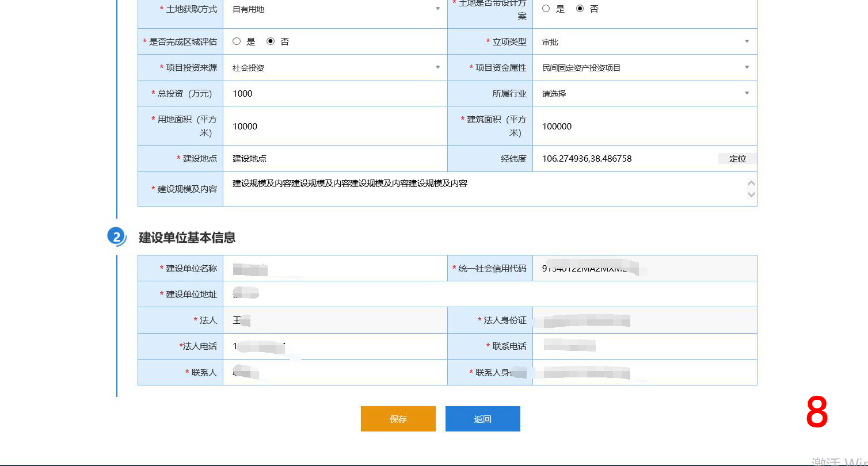Open the 所属行业 请选择 dropdown
The image size is (868, 466).
click(x=645, y=94)
